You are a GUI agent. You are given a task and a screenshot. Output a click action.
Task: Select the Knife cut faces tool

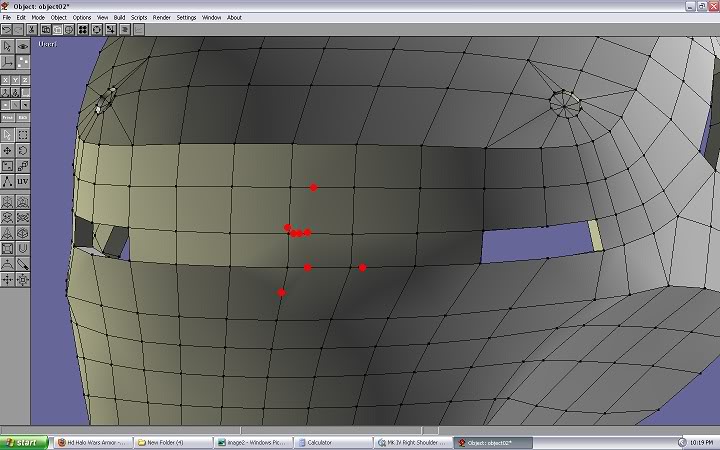coord(22,264)
